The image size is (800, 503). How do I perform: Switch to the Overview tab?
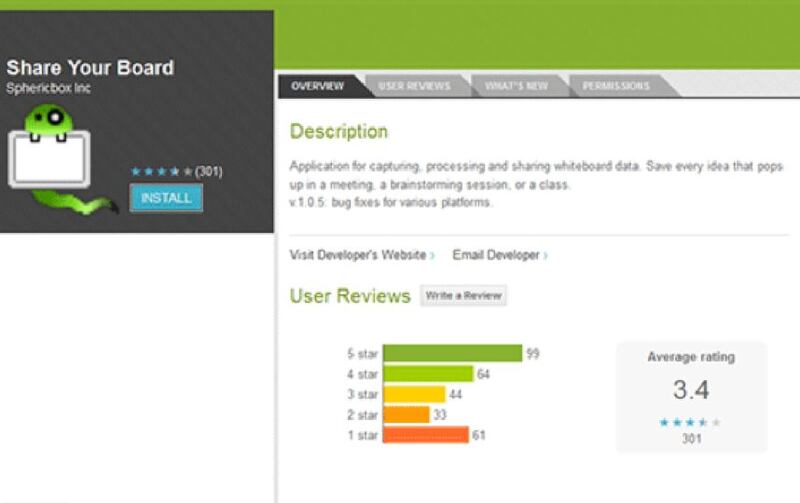(316, 86)
